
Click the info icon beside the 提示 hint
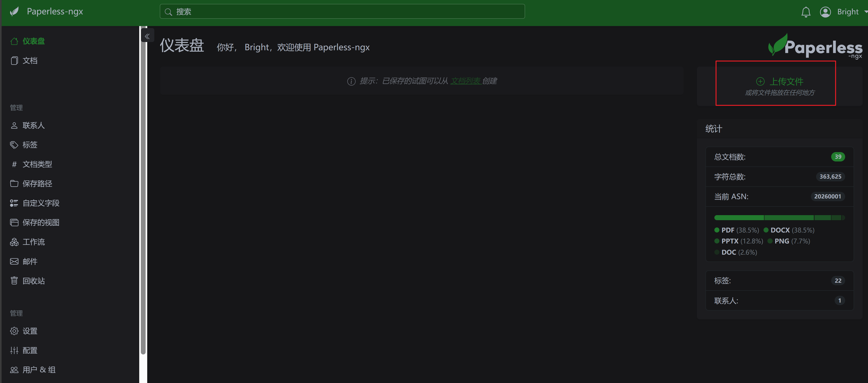(x=351, y=81)
